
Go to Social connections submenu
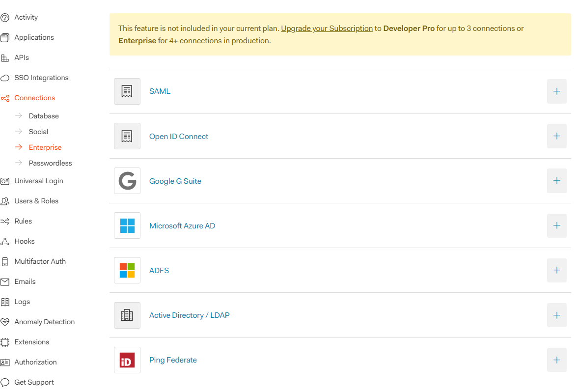38,132
